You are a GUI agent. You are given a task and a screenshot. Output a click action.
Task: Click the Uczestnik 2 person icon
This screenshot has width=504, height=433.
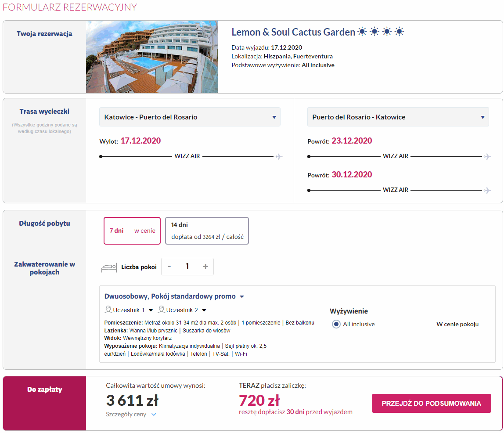pyautogui.click(x=162, y=310)
